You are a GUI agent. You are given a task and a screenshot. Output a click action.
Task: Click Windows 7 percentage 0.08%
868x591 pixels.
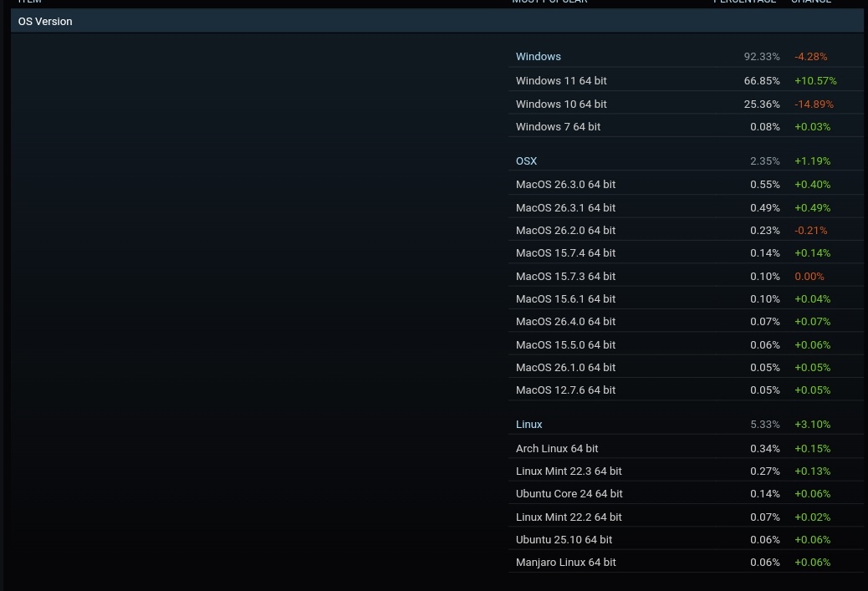pos(764,127)
